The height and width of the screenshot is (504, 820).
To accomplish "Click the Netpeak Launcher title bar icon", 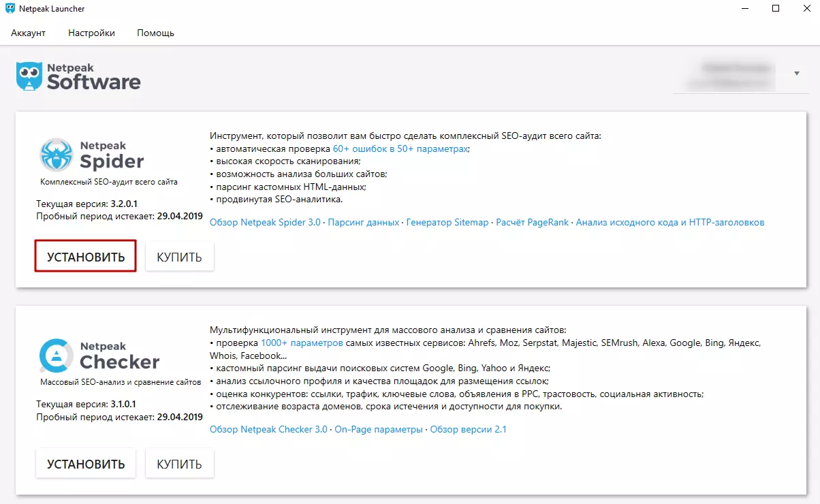I will point(10,9).
